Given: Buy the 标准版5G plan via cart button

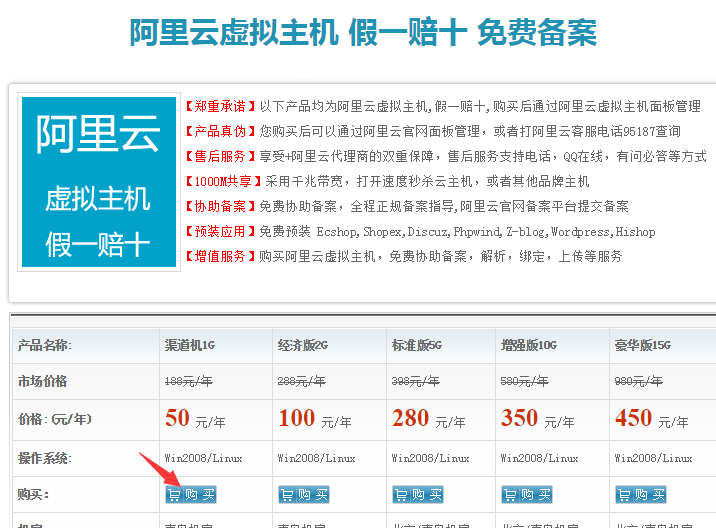Looking at the screenshot, I should coord(417,494).
